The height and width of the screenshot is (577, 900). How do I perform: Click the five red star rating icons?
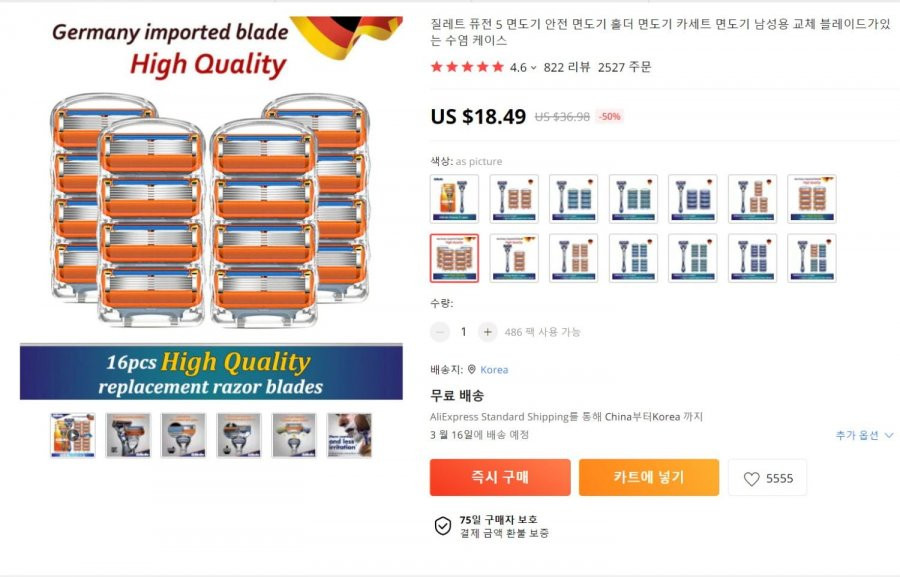(467, 67)
